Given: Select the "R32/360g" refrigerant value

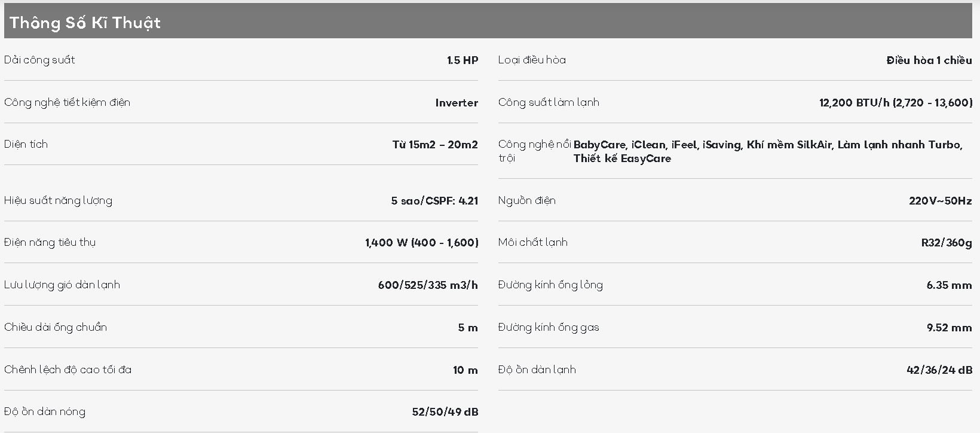Looking at the screenshot, I should point(947,243).
